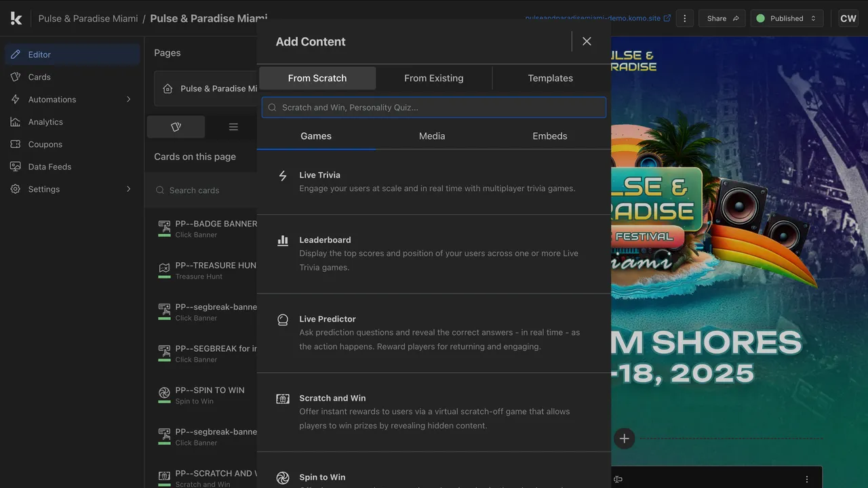868x488 pixels.
Task: Switch to list view icon in Pages panel
Action: coord(233,127)
